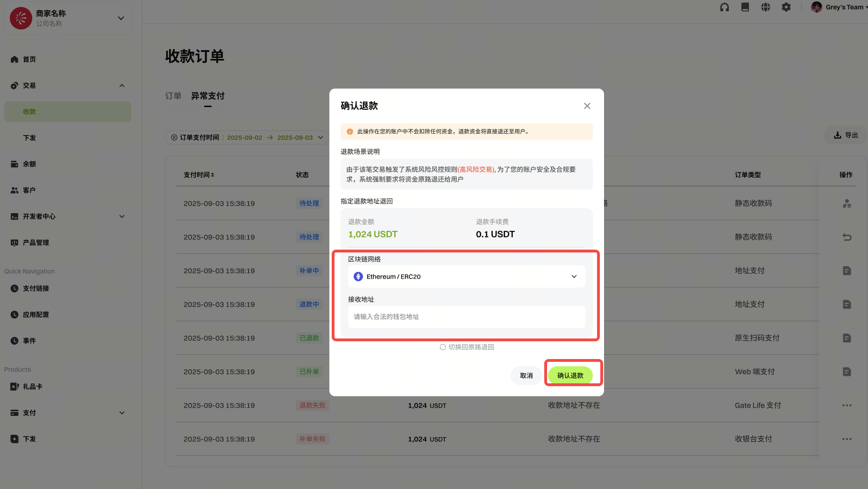The image size is (868, 489).
Task: Clear the 订单支付时间 filter
Action: (174, 137)
